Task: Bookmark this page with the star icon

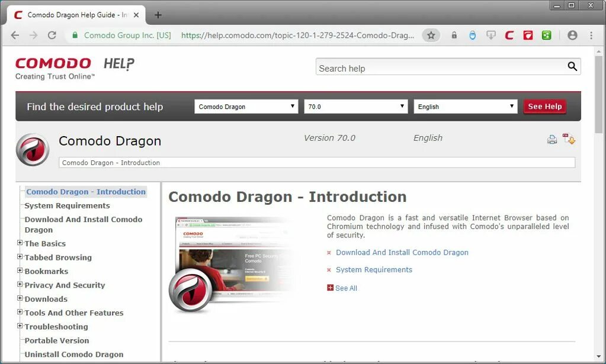Action: click(x=431, y=36)
